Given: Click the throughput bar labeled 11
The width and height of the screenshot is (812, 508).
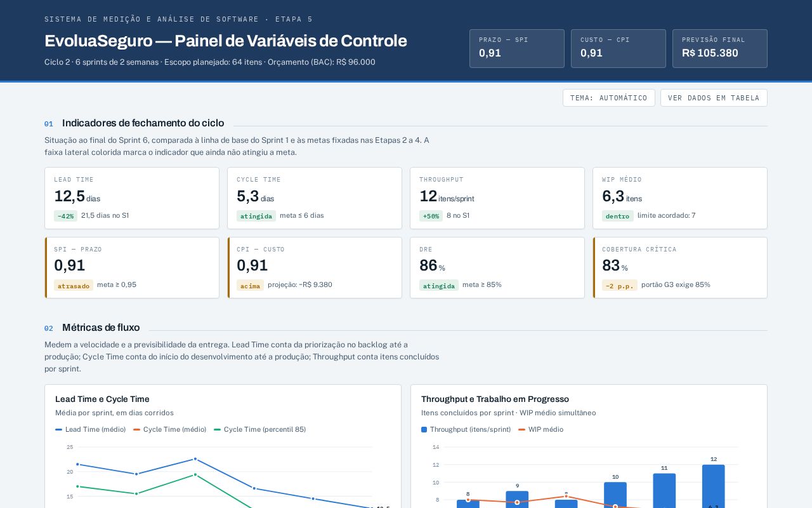Looking at the screenshot, I should [664, 491].
